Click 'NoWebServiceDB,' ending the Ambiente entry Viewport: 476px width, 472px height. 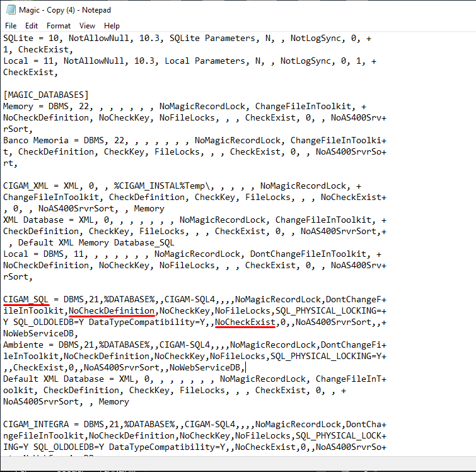click(x=207, y=367)
